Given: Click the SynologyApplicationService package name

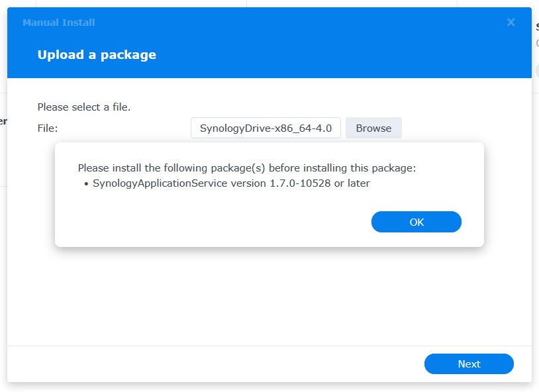Looking at the screenshot, I should click(x=160, y=183).
